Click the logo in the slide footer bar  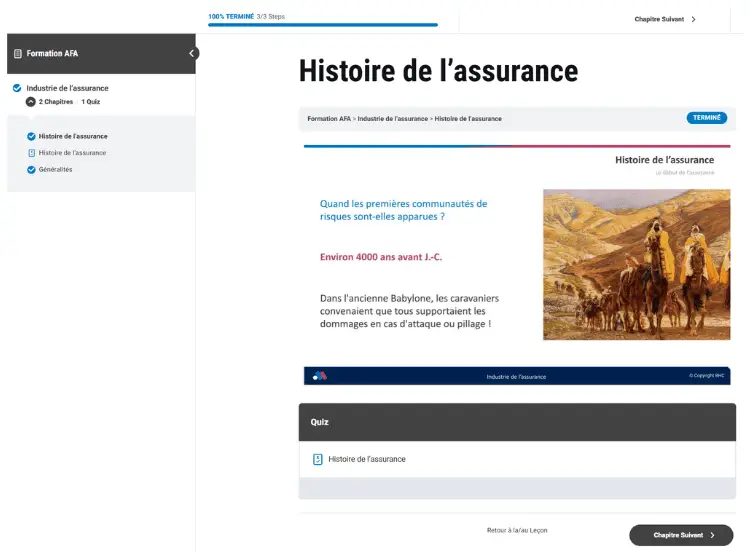[x=320, y=376]
